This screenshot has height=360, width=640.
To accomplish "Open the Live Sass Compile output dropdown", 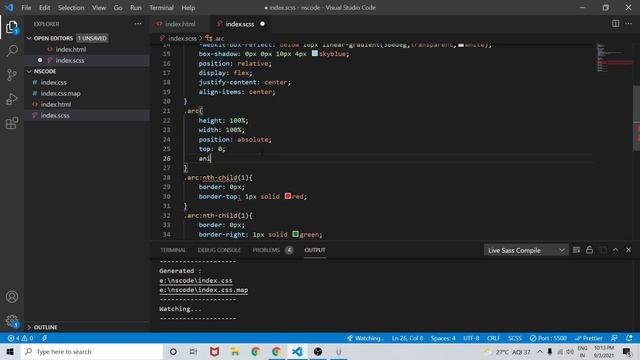I will point(526,250).
